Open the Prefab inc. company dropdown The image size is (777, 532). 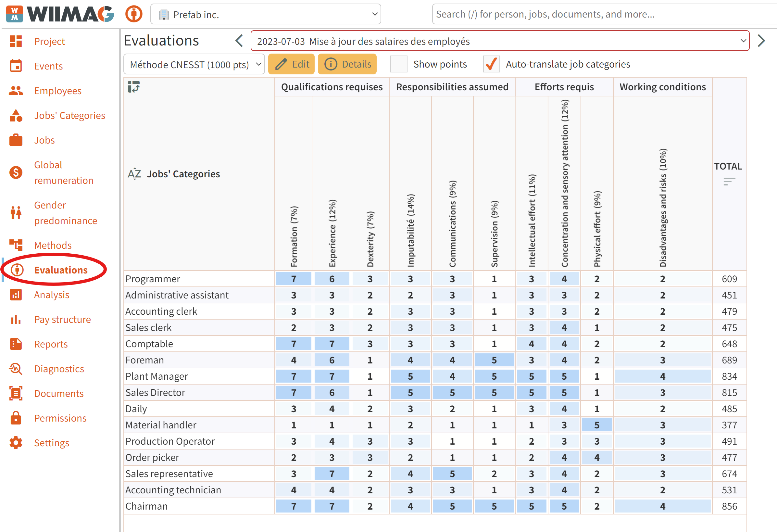(266, 14)
